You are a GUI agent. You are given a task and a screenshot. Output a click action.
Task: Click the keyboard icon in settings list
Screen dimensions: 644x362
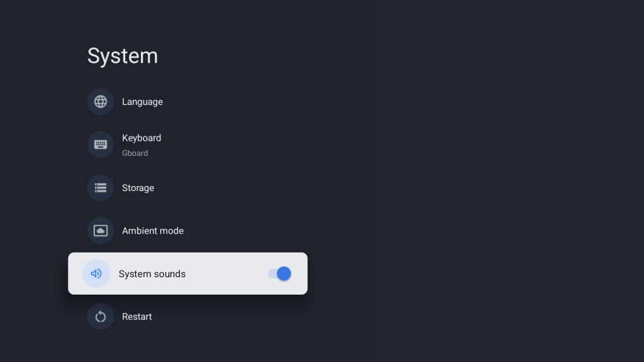(x=101, y=145)
